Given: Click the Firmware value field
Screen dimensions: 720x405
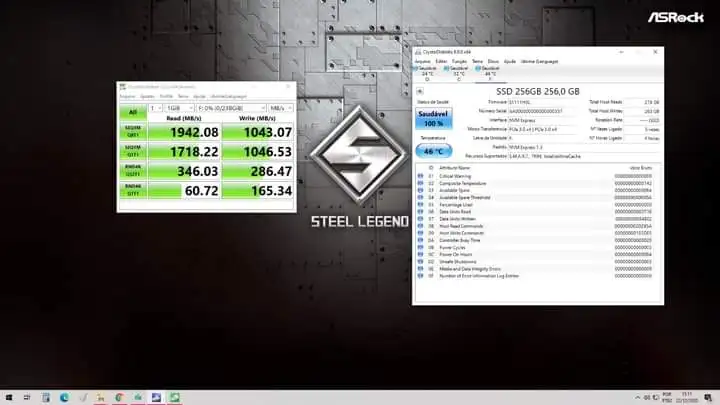Looking at the screenshot, I should 543,102.
